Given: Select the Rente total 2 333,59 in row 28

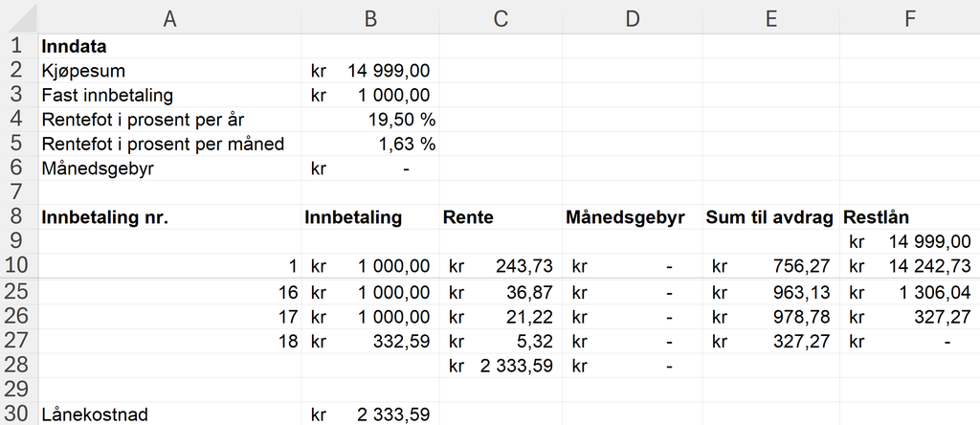Looking at the screenshot, I should 501,365.
